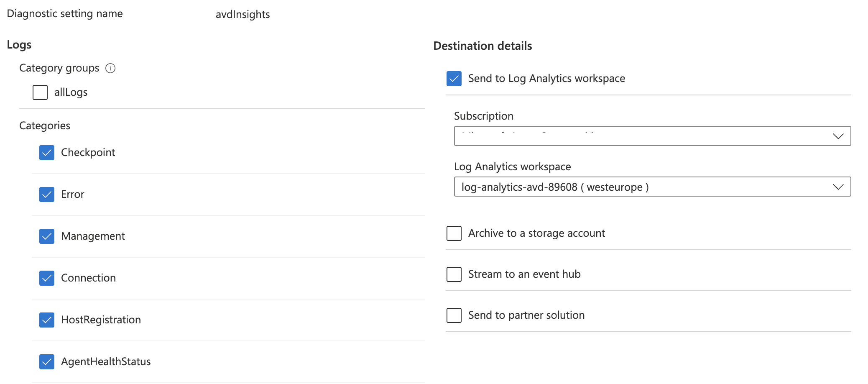
Task: Expand the Subscription selector chevron
Action: 838,136
